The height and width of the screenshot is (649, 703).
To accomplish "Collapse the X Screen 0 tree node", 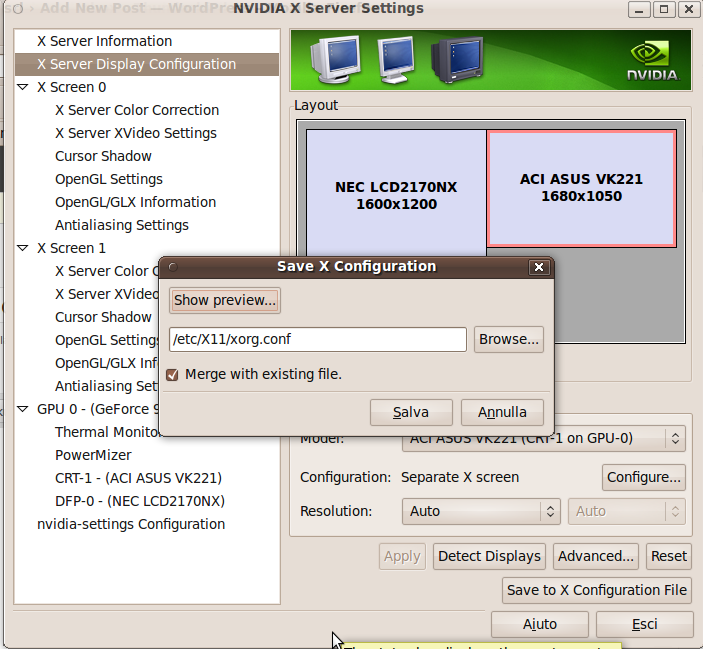I will 22,87.
